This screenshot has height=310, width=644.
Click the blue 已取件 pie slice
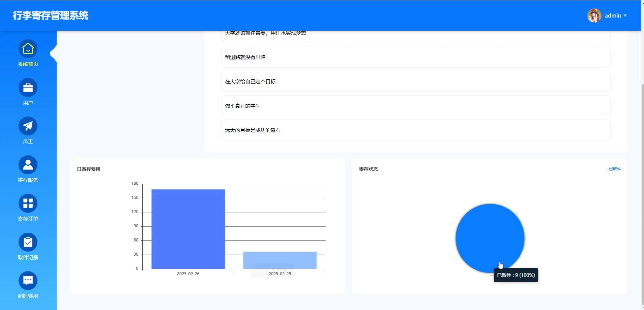point(490,238)
